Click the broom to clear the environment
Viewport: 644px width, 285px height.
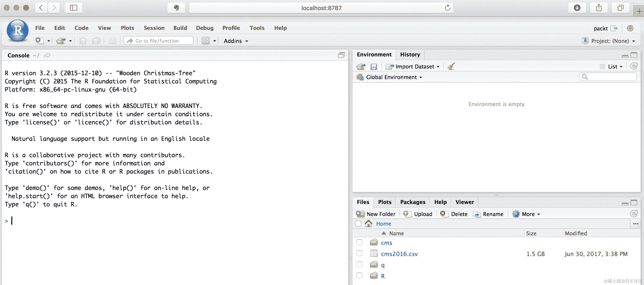[451, 67]
